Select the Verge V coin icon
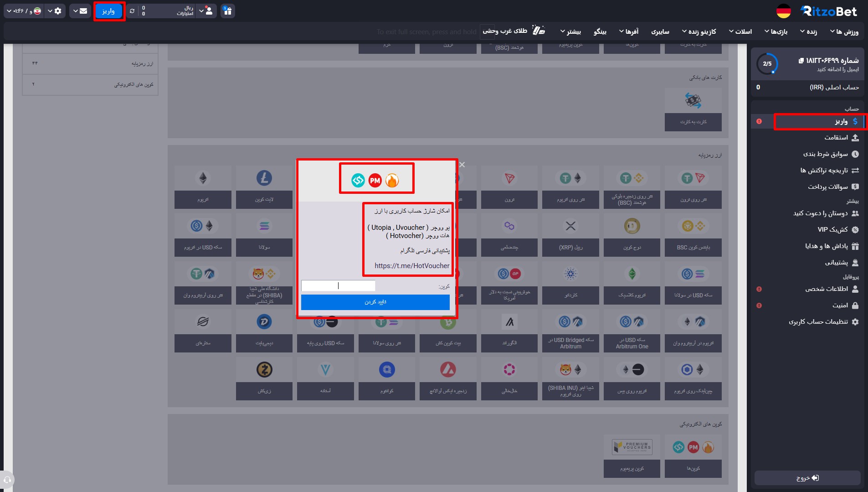Screen dimensions: 868x492 [x=325, y=369]
